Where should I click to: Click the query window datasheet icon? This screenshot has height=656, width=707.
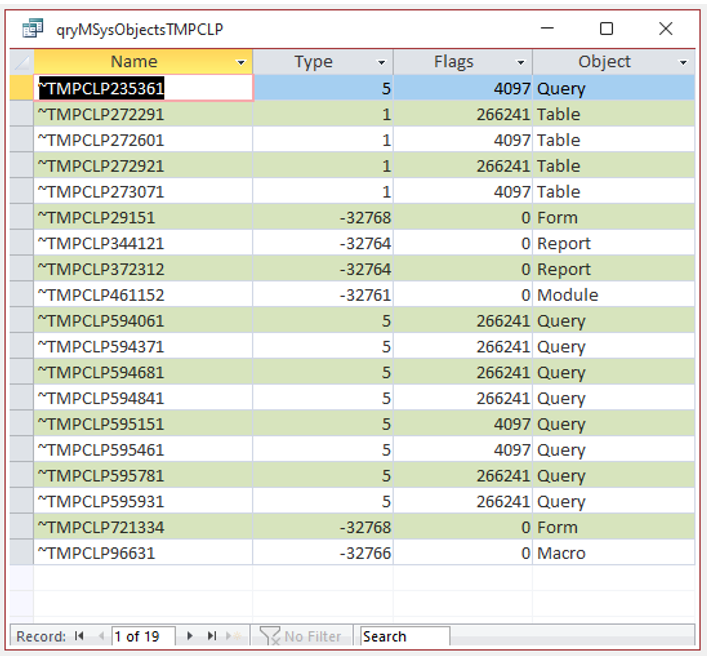coord(32,28)
